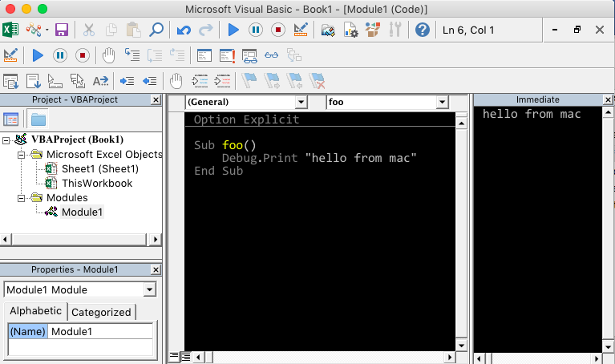Open the Locals Window icon
615x364 pixels.
coord(204,55)
